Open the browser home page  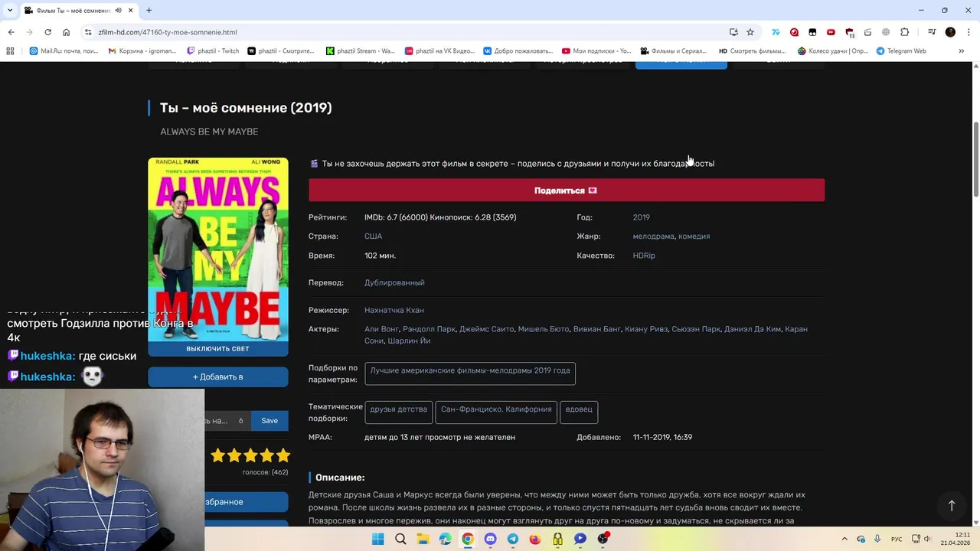(66, 32)
